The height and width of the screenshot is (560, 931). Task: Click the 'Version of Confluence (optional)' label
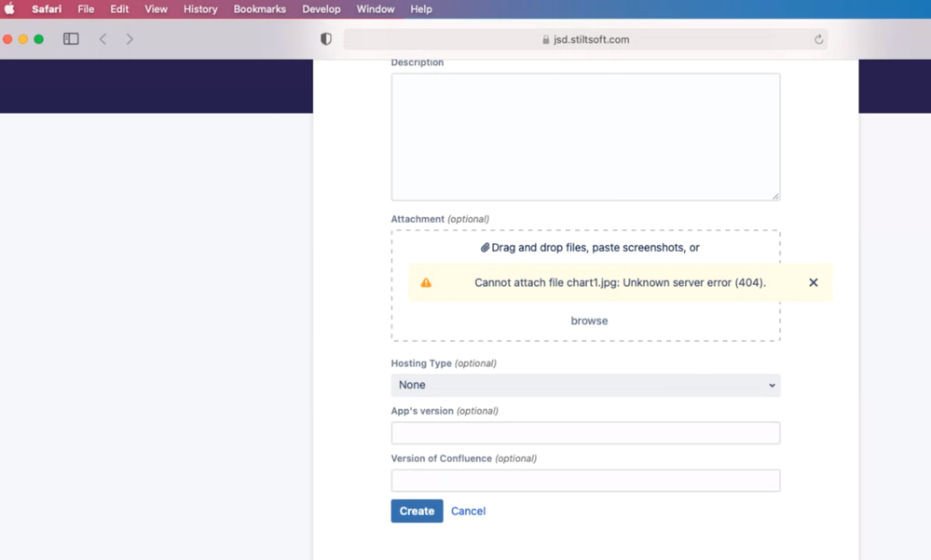tap(464, 458)
